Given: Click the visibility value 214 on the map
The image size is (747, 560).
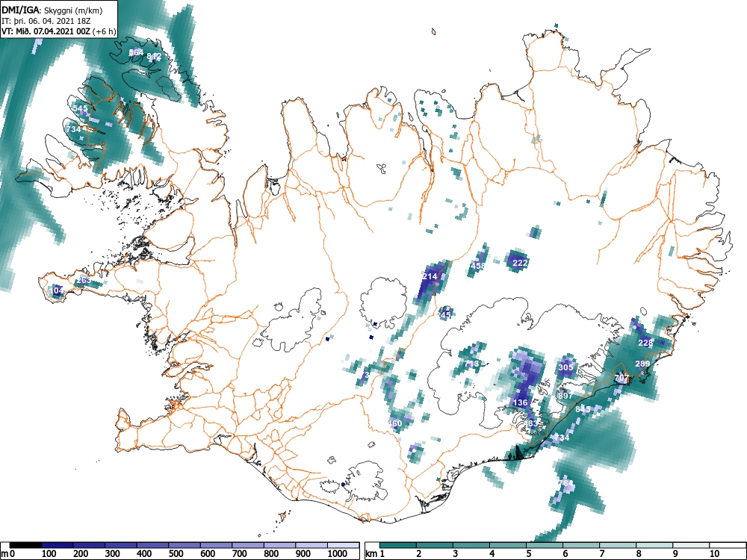Looking at the screenshot, I should 430,276.
